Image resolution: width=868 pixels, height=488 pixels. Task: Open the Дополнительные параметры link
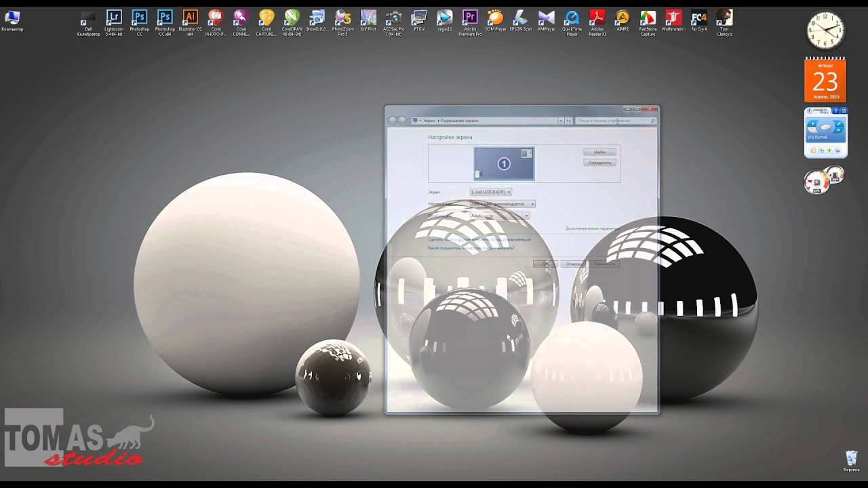[x=592, y=228]
